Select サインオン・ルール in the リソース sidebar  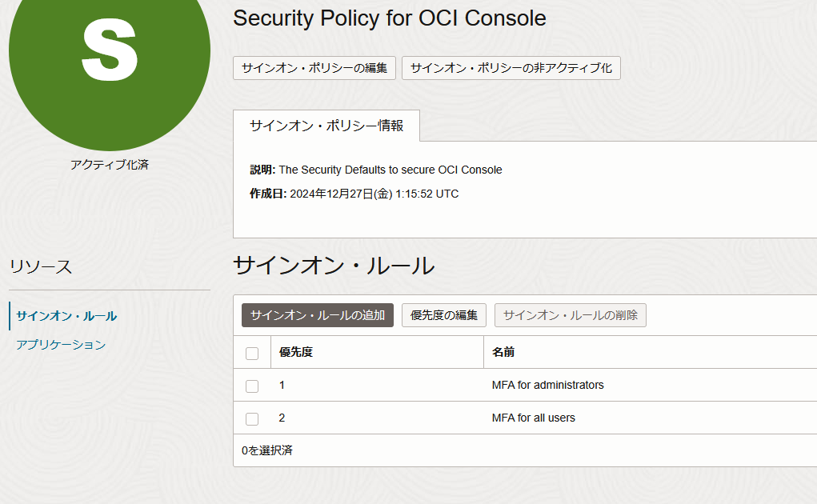[66, 316]
